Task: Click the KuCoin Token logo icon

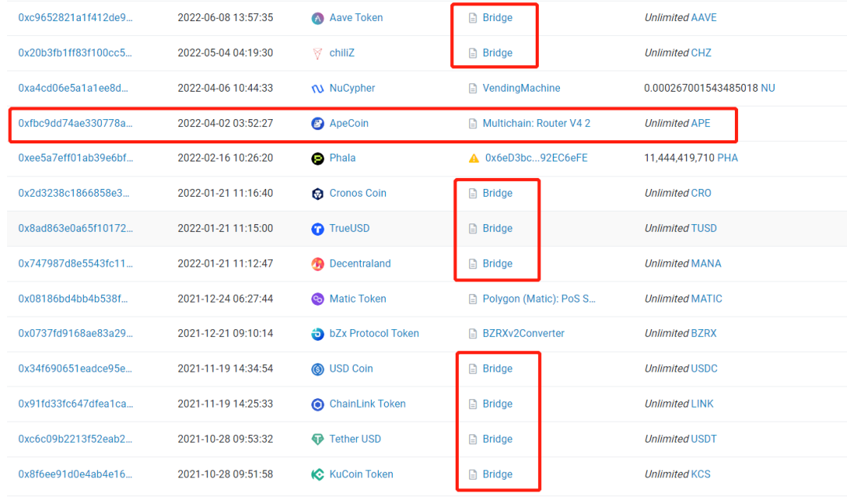Action: click(318, 474)
